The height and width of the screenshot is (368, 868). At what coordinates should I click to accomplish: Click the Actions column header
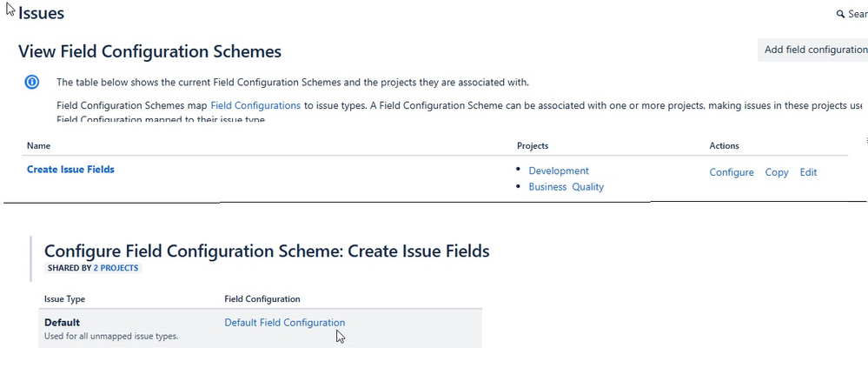[x=724, y=145]
